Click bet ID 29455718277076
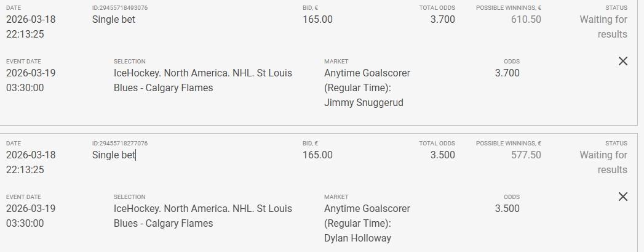 coord(120,144)
